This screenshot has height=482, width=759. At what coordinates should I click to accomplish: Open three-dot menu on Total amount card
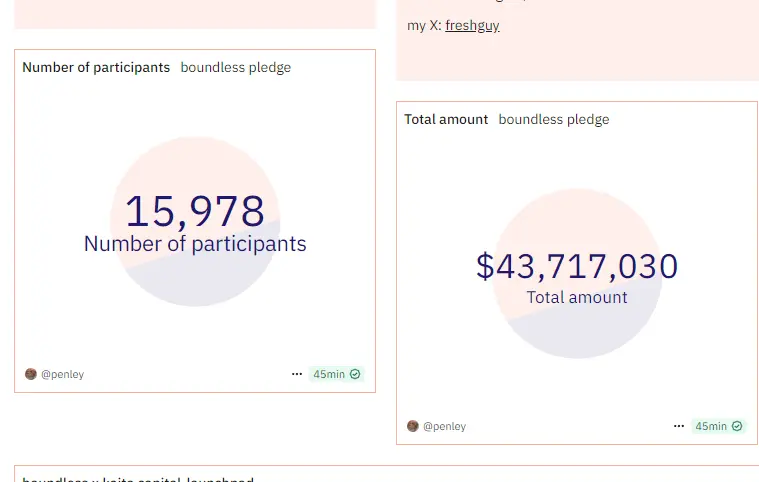(x=679, y=426)
